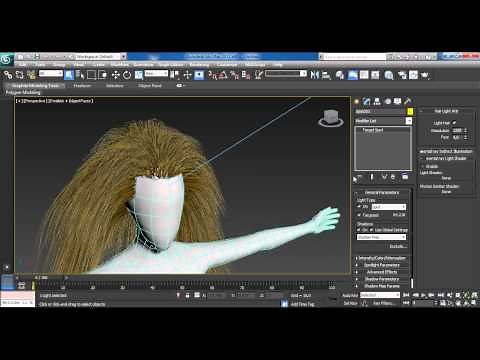Open the Select by Name tool
This screenshot has width=480, height=360.
(80, 75)
